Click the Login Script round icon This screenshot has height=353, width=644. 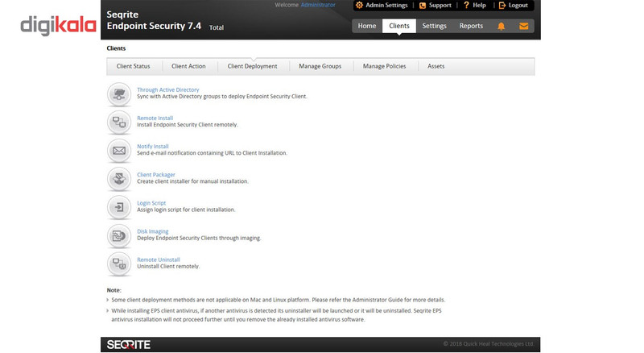119,207
